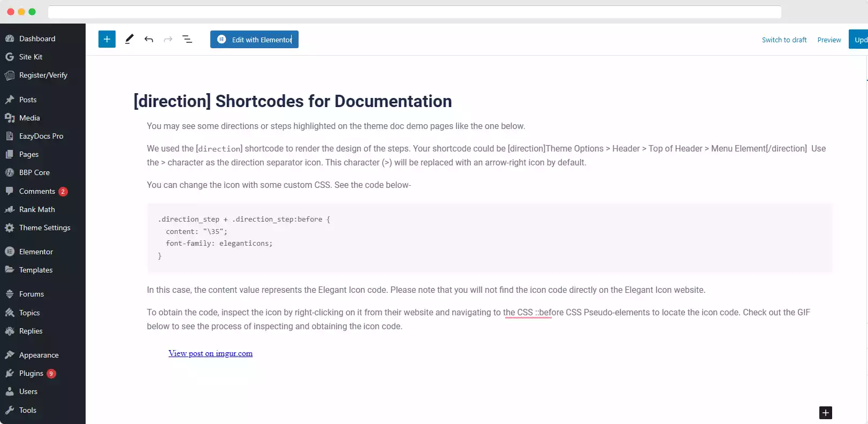Click Switch to draft

pyautogui.click(x=784, y=40)
